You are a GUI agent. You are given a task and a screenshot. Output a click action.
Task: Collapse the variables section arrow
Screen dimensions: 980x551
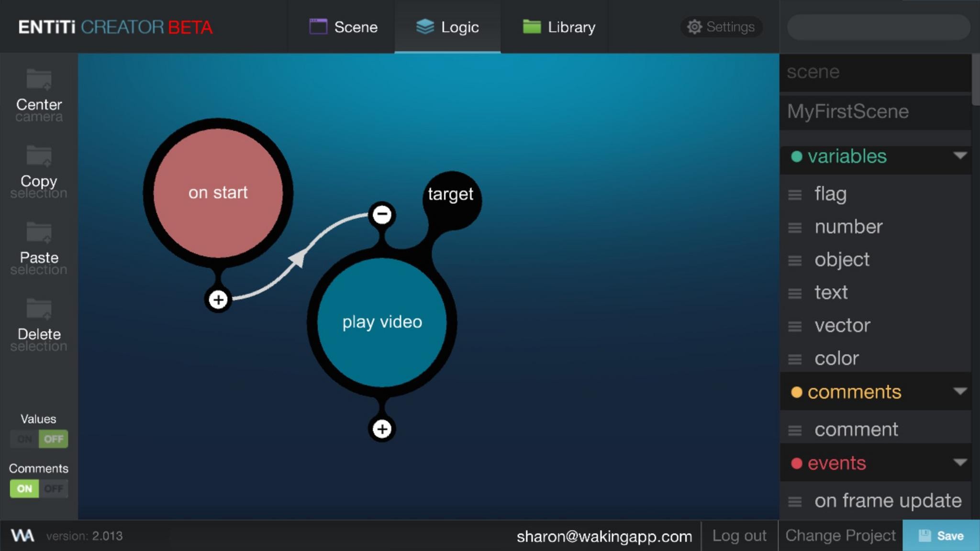coord(960,155)
